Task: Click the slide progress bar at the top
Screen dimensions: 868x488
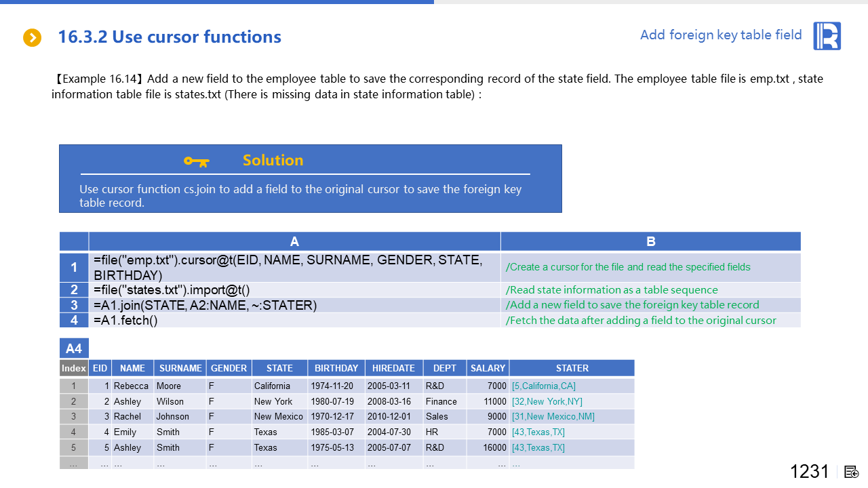Action: 217,2
